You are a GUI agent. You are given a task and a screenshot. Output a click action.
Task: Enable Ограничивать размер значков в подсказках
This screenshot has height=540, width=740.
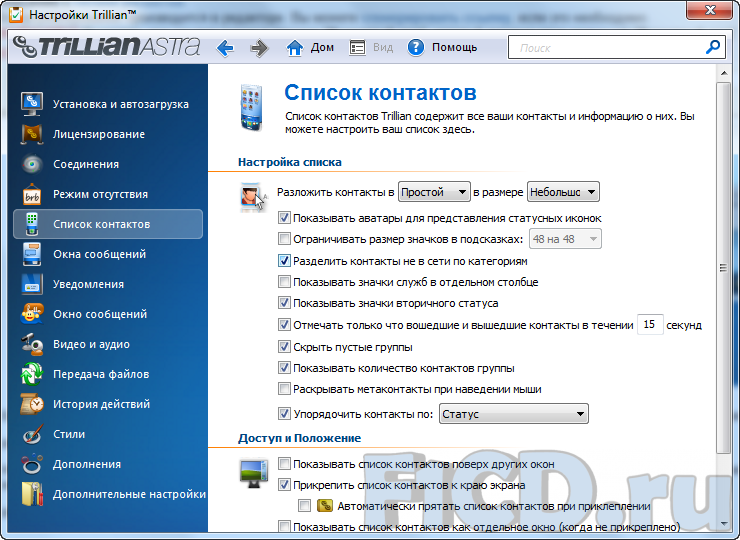(x=284, y=239)
